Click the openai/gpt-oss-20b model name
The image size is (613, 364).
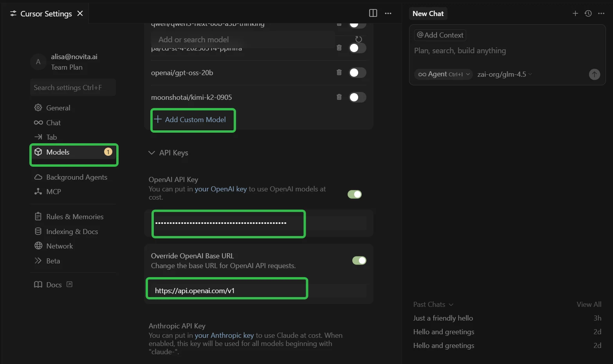tap(182, 72)
